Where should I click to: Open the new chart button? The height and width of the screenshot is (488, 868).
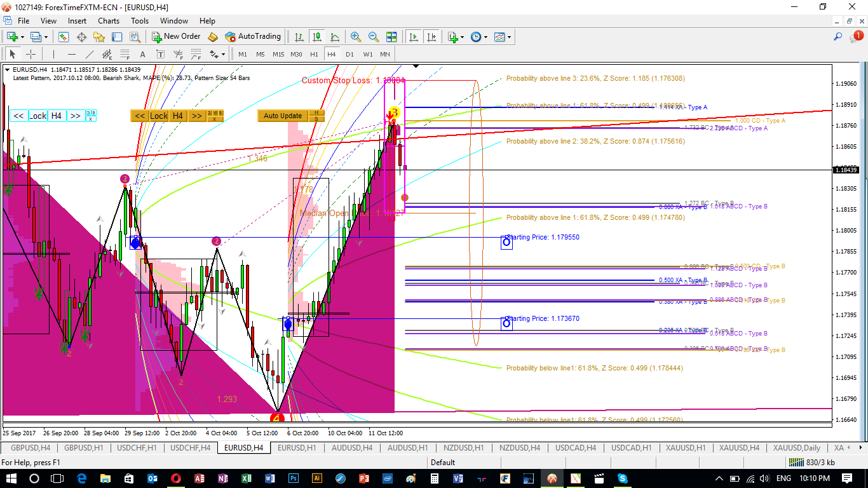tap(11, 37)
